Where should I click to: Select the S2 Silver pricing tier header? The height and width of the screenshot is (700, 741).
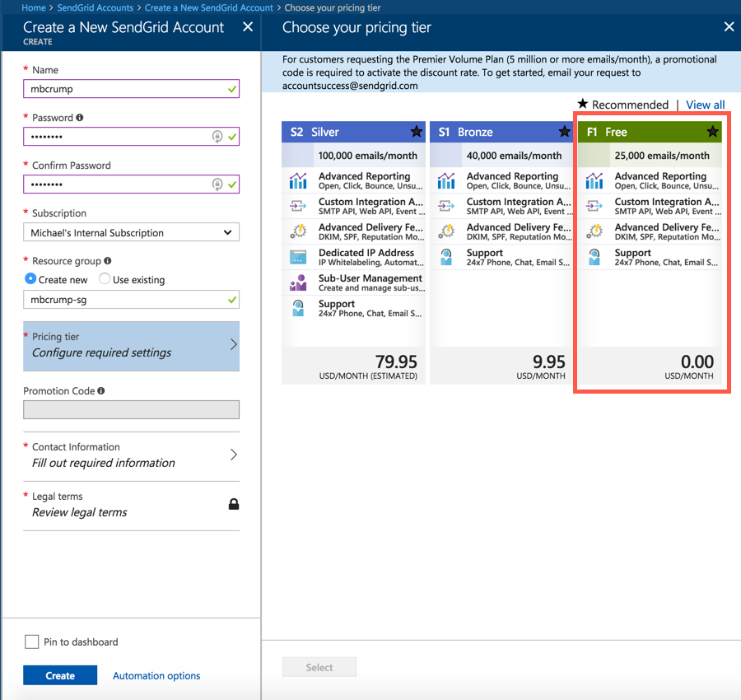[353, 132]
